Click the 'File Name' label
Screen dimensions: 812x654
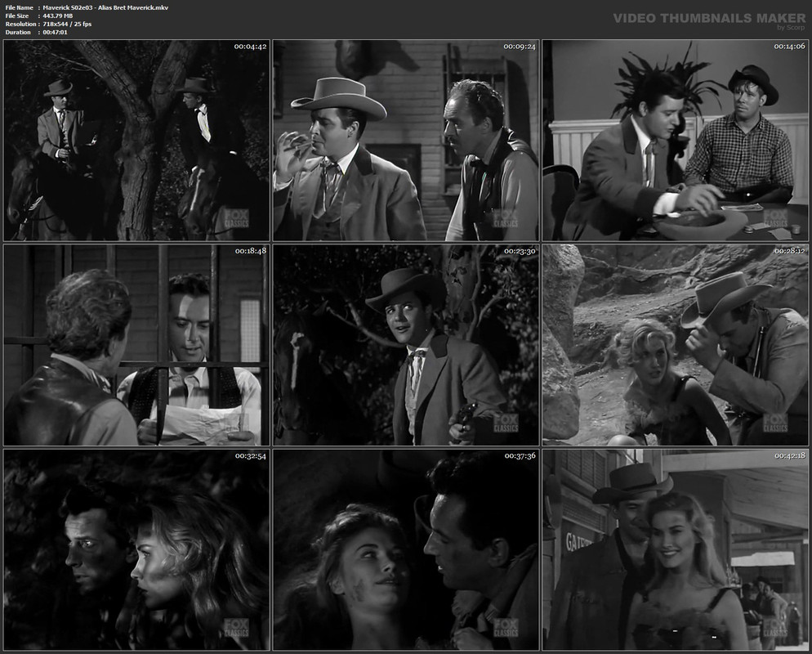19,8
